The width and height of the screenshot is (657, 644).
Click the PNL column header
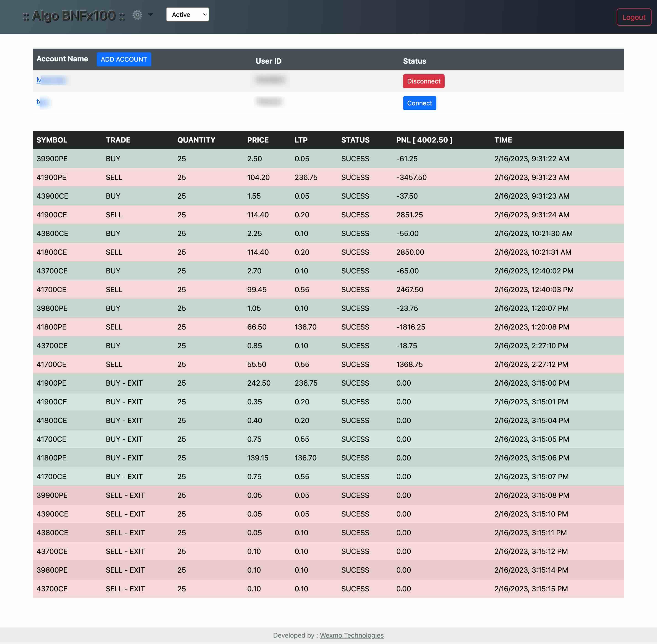pos(424,140)
